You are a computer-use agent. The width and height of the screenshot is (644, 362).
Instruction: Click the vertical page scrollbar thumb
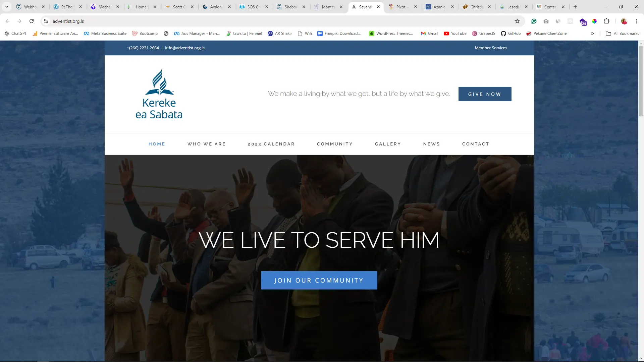641,81
